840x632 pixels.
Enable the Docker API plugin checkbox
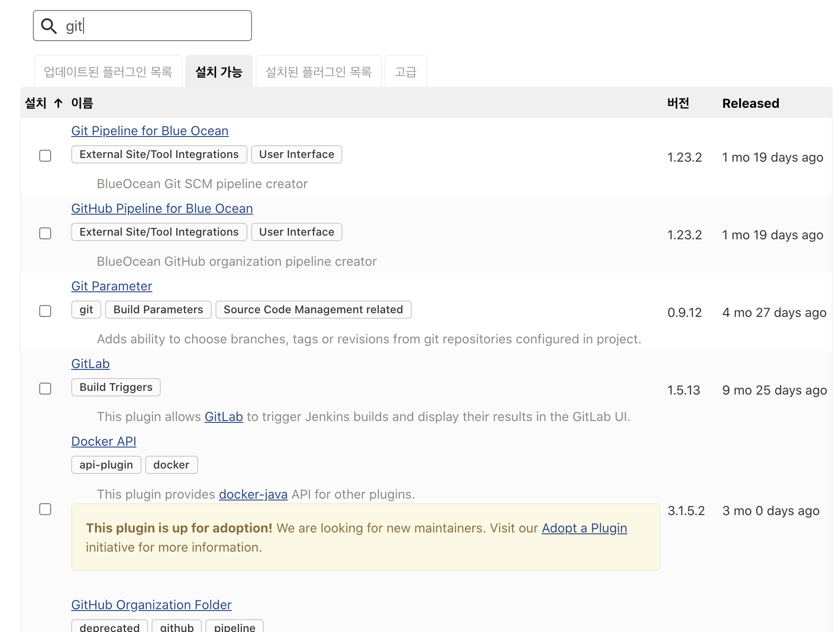[x=45, y=509]
